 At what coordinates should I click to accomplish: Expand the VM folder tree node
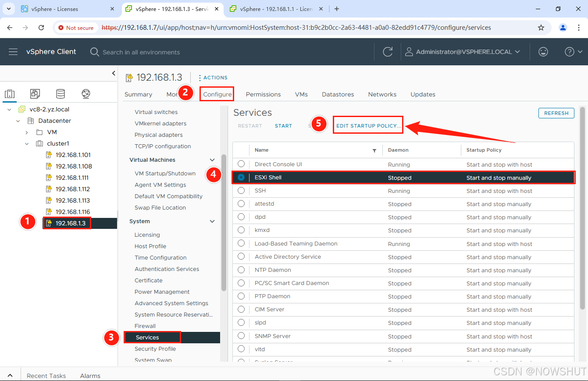click(27, 132)
